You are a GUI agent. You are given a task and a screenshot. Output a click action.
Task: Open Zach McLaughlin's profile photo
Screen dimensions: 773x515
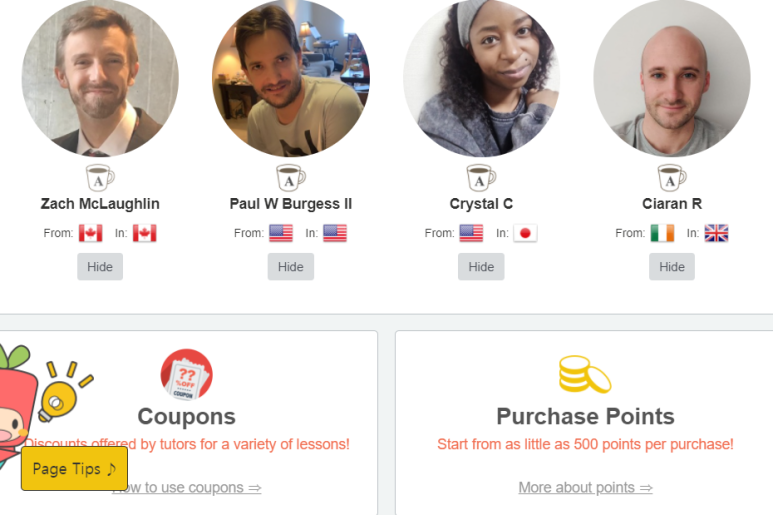[100, 77]
